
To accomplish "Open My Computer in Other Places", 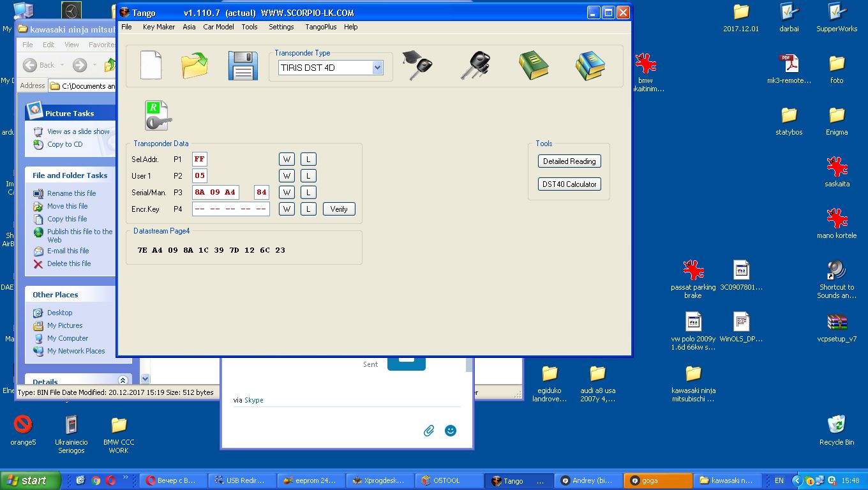I will 68,338.
